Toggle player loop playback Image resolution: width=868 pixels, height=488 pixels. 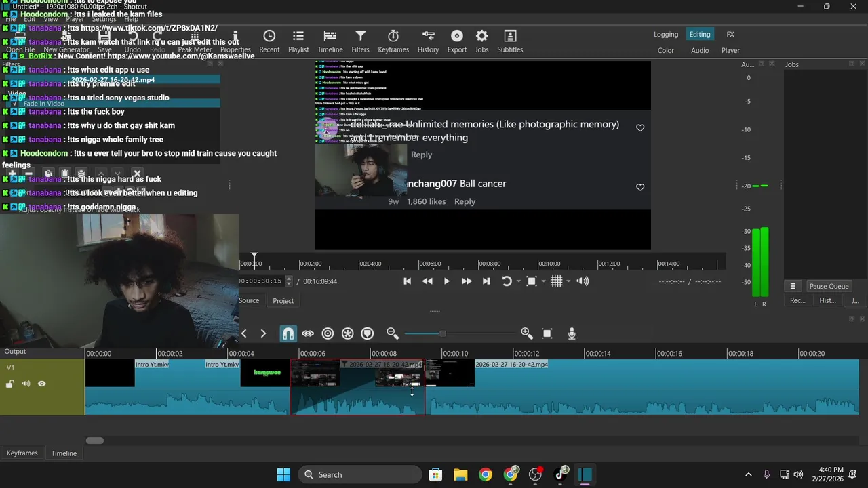[x=507, y=281]
